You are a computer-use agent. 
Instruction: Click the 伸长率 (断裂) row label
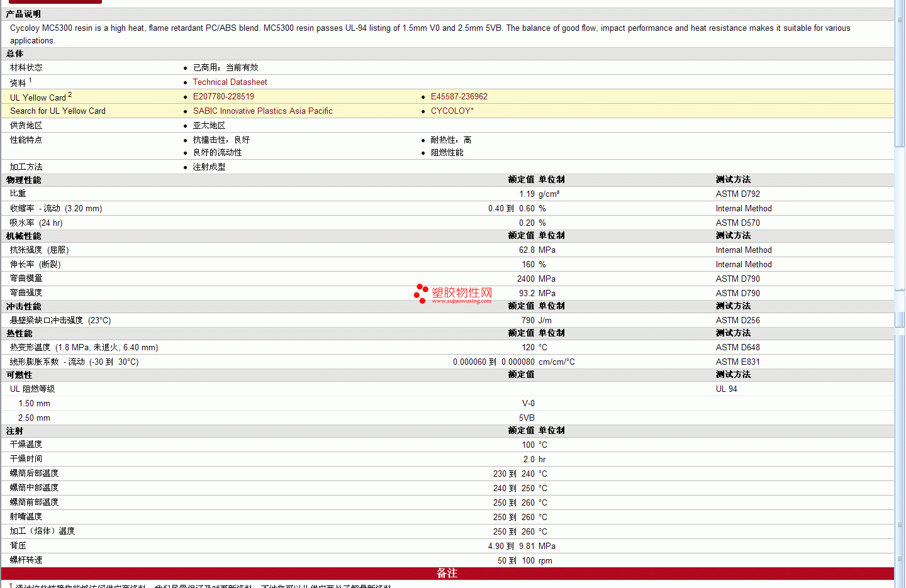coord(35,265)
